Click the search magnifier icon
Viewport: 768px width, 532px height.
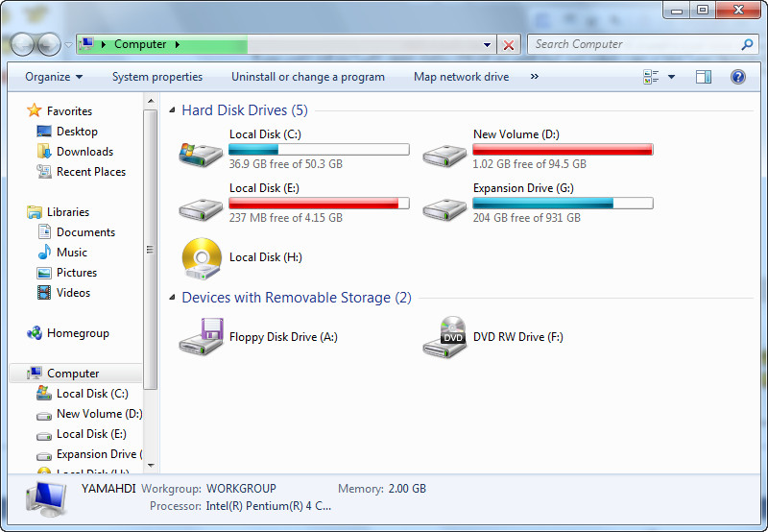[747, 44]
